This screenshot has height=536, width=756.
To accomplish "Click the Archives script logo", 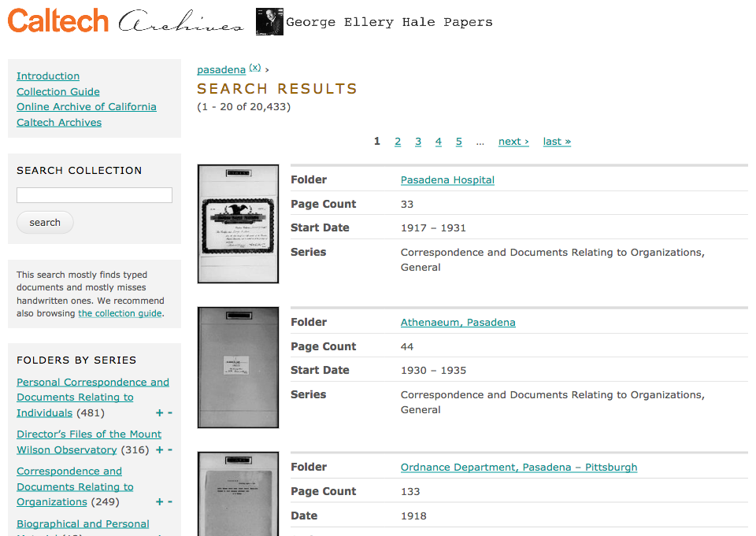I will 181,21.
